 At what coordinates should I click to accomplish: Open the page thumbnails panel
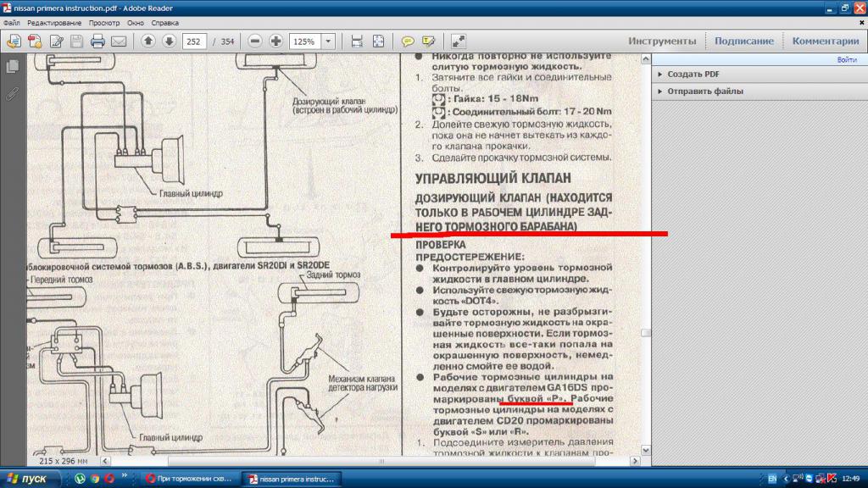click(12, 66)
